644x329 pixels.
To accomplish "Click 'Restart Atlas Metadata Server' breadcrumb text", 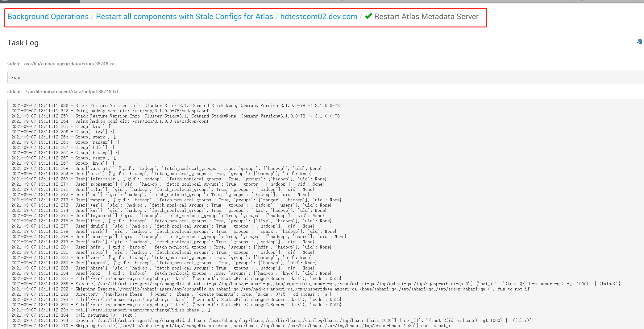I will [x=426, y=17].
